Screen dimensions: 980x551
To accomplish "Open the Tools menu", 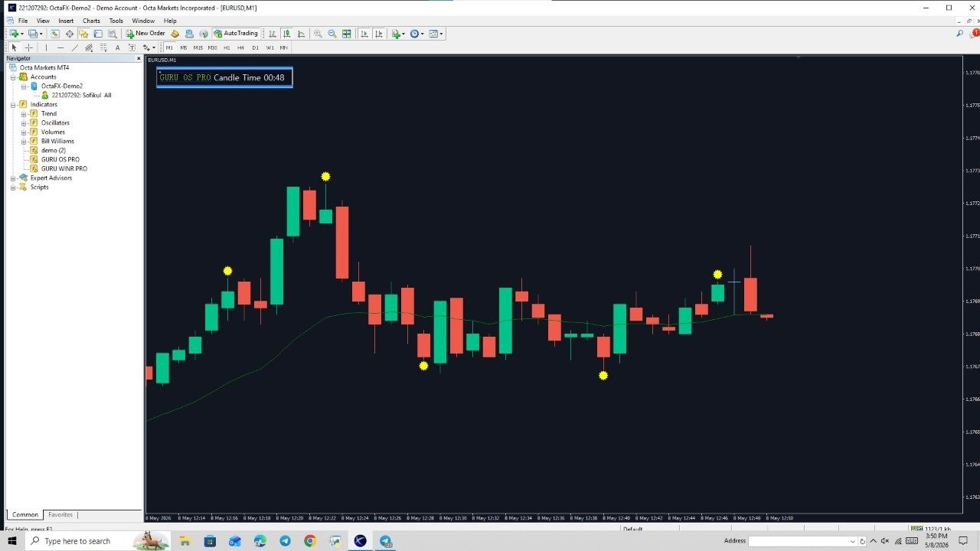I will click(x=116, y=21).
